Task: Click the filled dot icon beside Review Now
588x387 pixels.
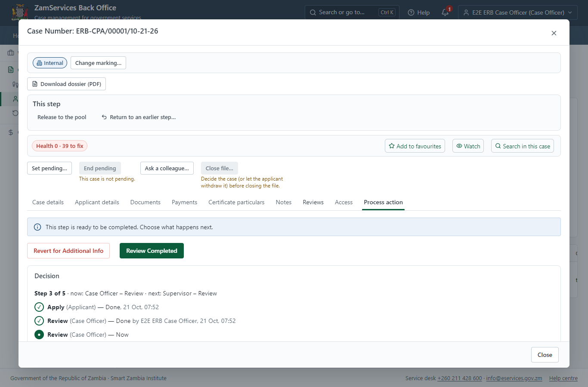Action: tap(39, 335)
